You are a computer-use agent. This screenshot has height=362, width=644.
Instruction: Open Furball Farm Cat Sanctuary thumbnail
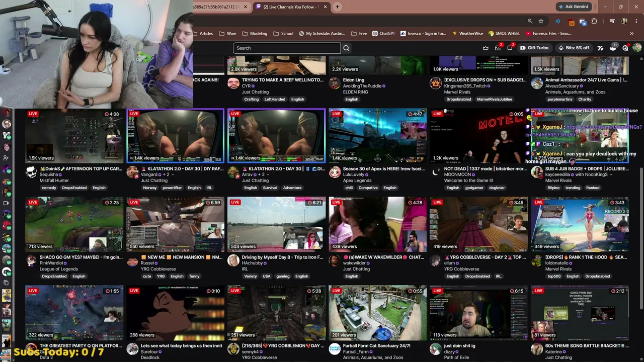(x=377, y=313)
